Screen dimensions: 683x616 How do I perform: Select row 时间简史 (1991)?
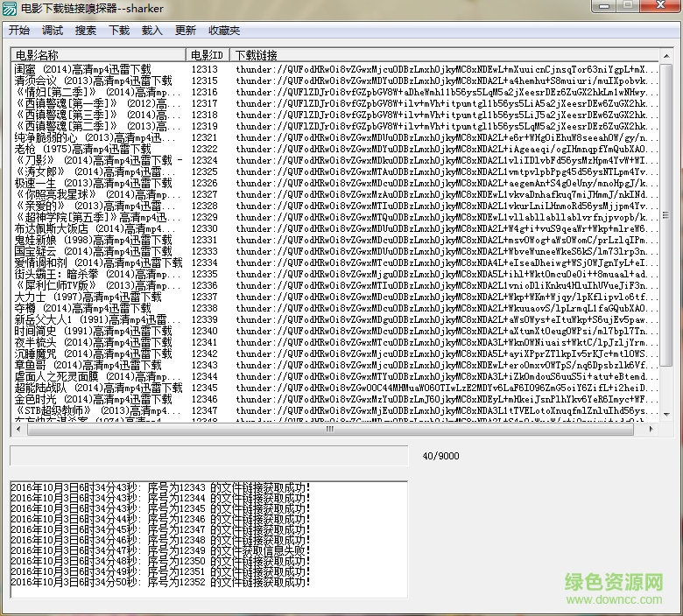[x=335, y=331]
